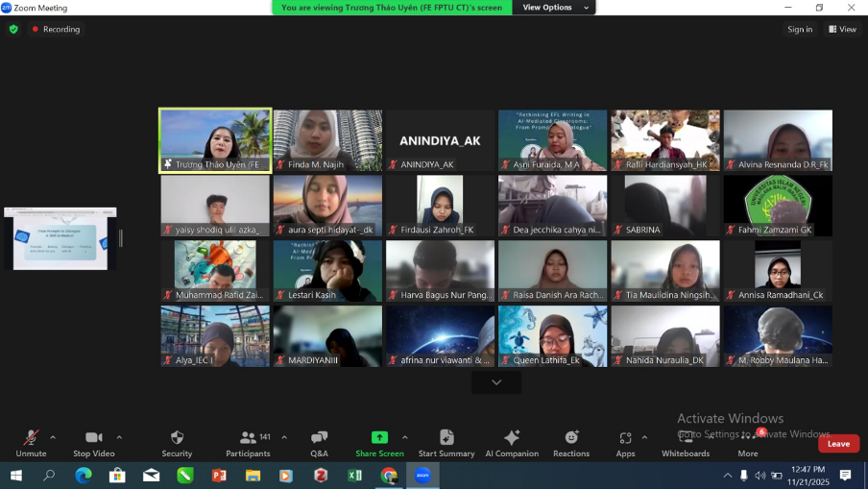
Task: Open the More options menu
Action: (748, 438)
